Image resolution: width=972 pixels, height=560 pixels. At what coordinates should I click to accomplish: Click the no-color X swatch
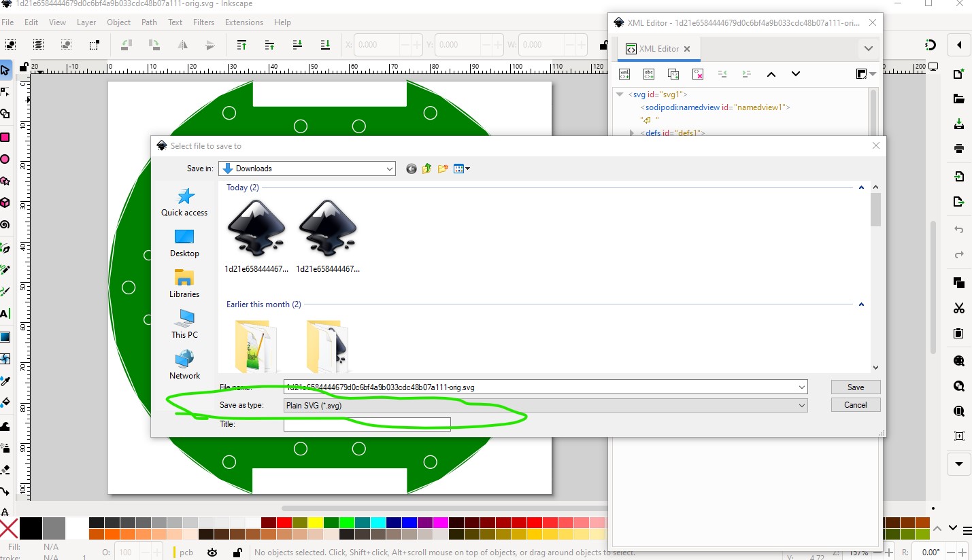9,527
